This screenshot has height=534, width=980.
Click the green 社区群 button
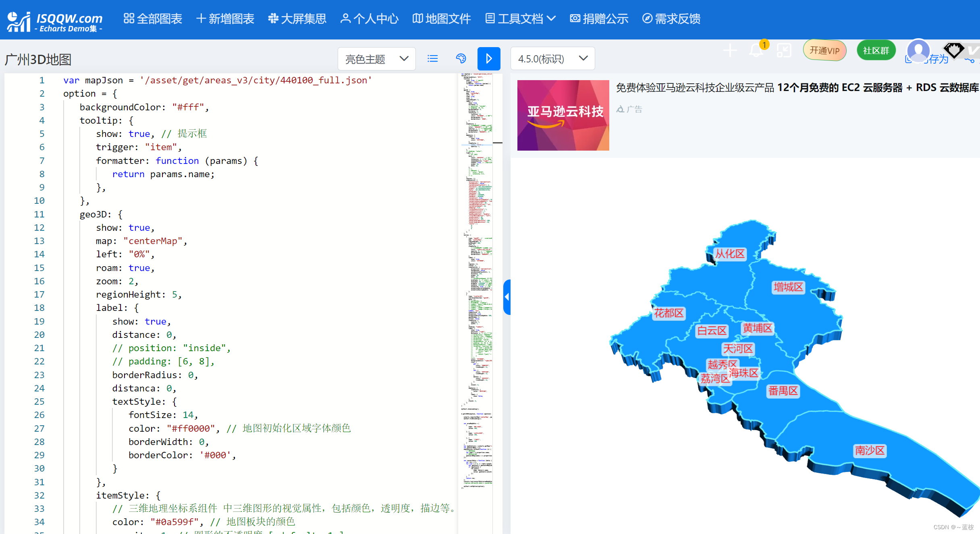coord(876,51)
